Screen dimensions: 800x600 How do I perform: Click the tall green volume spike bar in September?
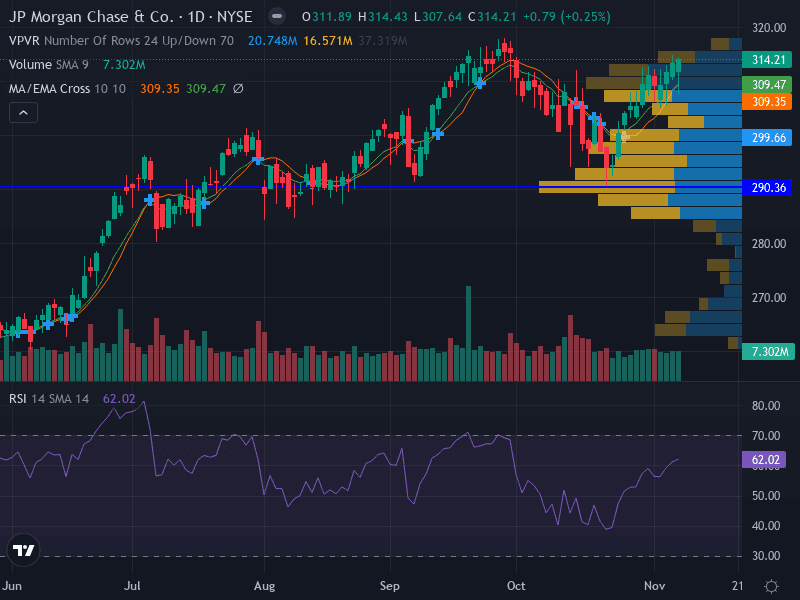(x=468, y=334)
